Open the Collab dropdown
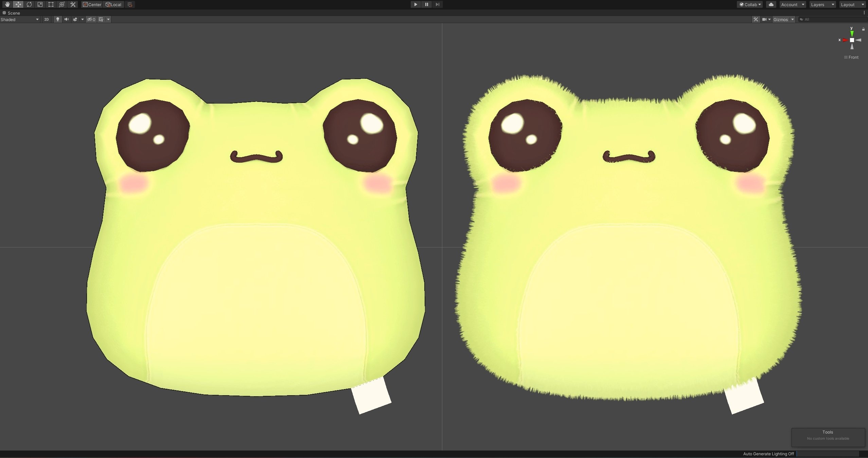 coord(750,4)
